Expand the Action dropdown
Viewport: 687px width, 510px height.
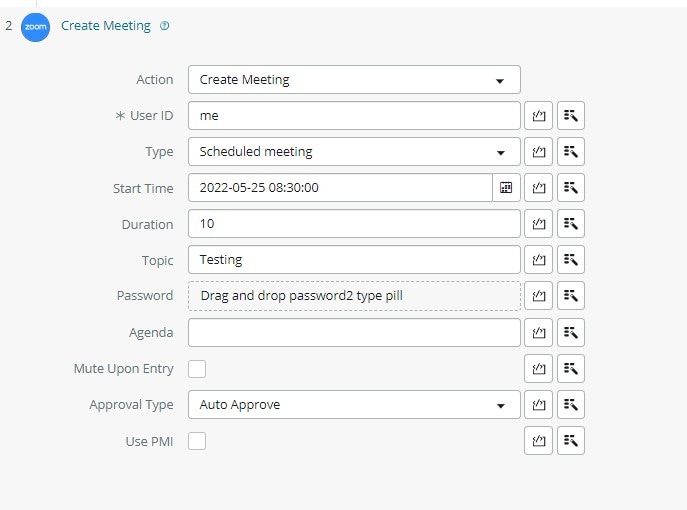[x=354, y=80]
